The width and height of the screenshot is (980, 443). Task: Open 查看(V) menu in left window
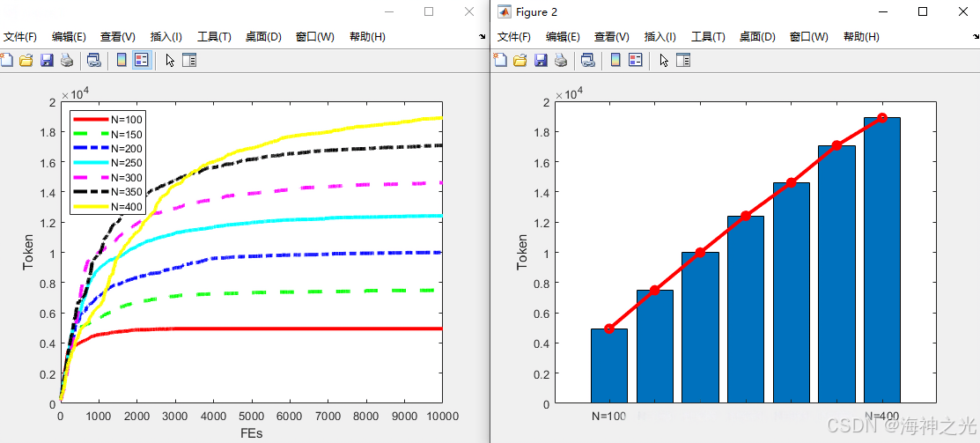tap(118, 37)
